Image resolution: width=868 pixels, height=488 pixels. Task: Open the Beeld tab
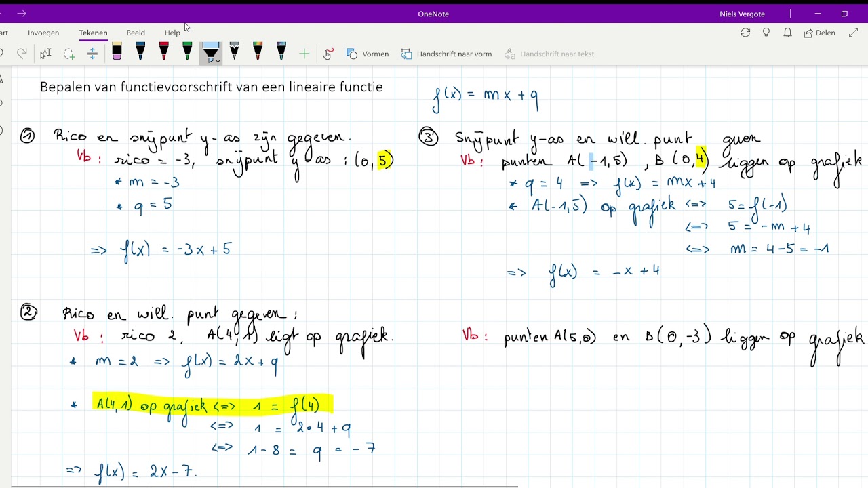(x=136, y=33)
